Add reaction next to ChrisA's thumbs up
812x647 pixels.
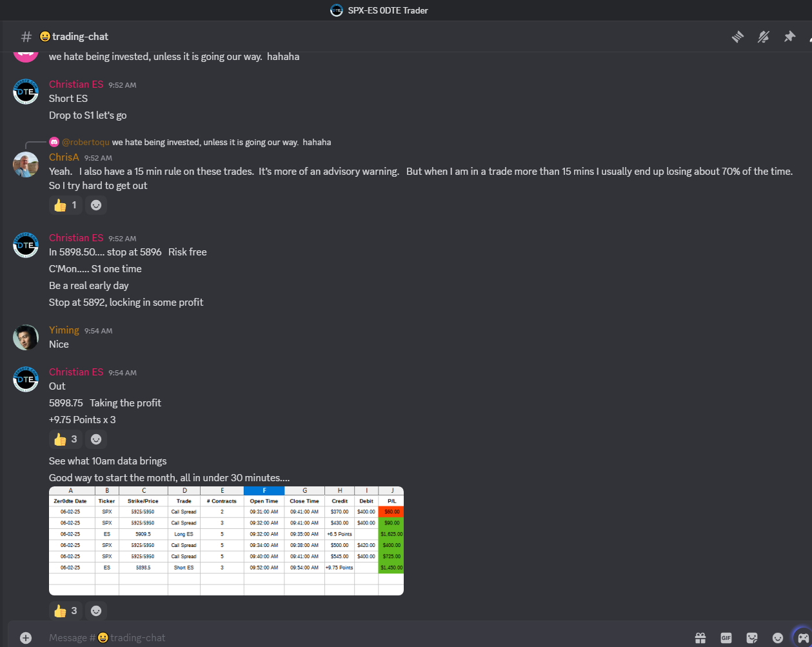96,205
